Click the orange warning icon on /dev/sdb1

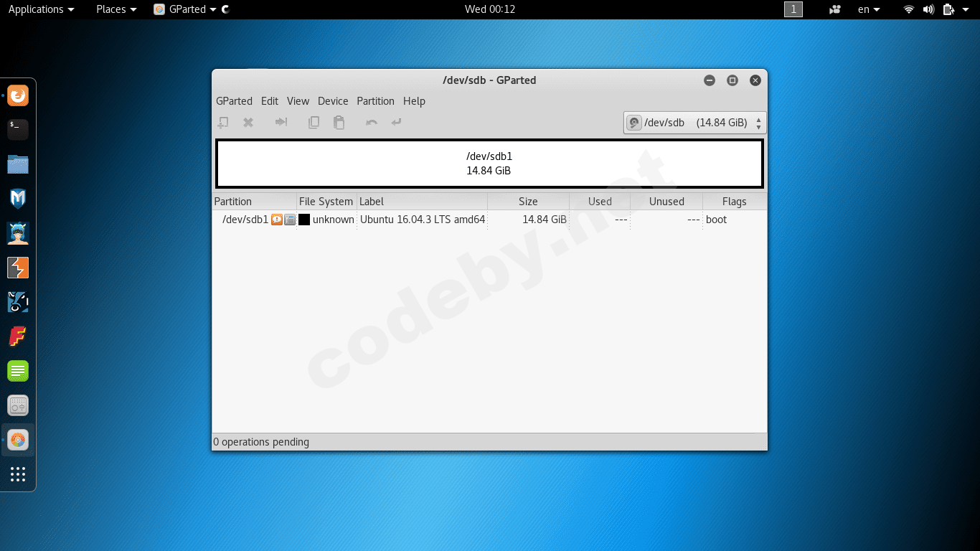[x=277, y=220]
